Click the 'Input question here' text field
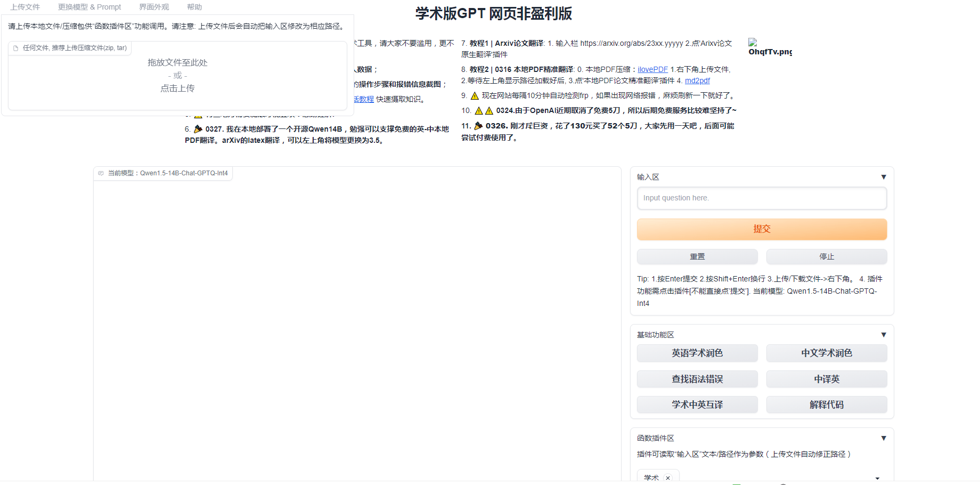The image size is (980, 485). pos(762,198)
